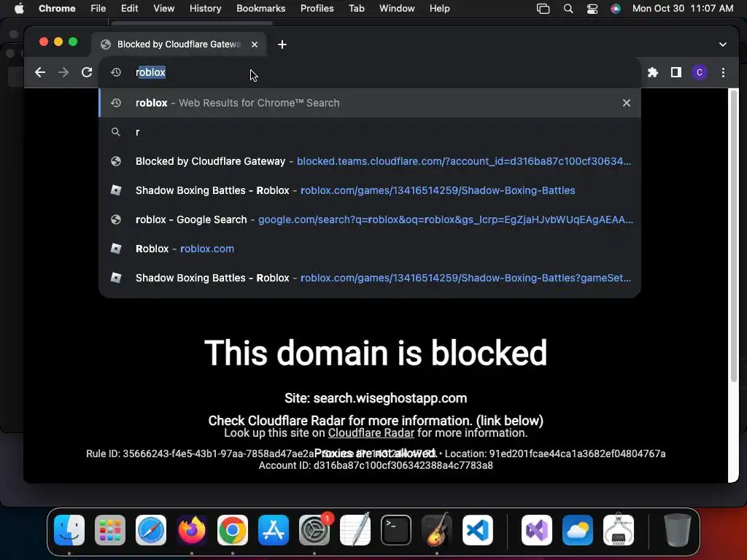Image resolution: width=747 pixels, height=560 pixels.
Task: Click the date and time Mon Oct 30
Action: [683, 9]
